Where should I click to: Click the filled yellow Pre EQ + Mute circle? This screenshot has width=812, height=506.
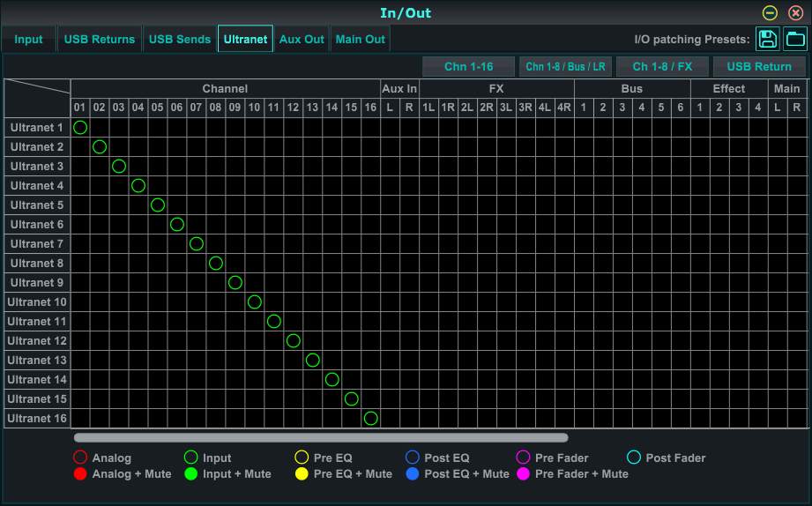pos(302,474)
